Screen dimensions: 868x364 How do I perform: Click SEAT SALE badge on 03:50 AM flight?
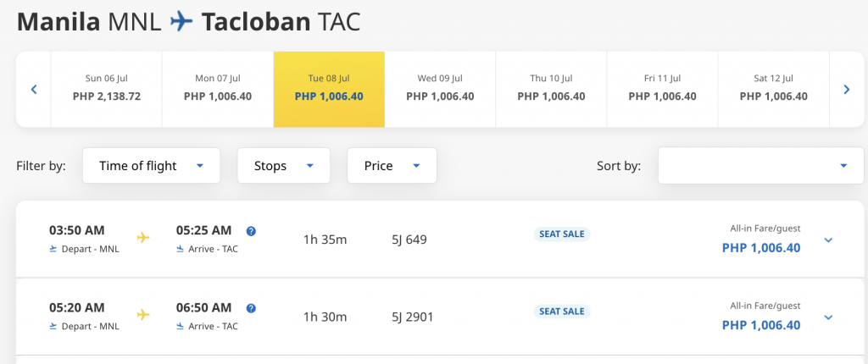pos(562,234)
